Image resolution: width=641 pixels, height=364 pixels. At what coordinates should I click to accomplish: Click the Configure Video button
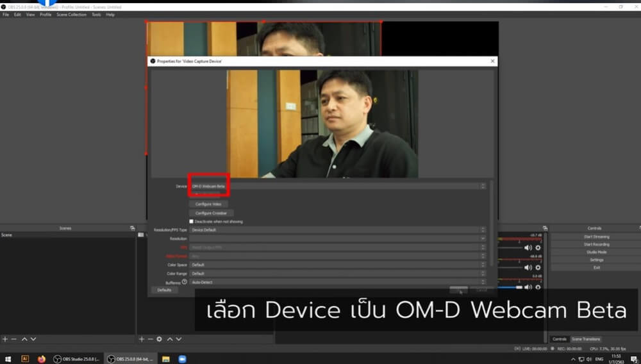pos(208,204)
